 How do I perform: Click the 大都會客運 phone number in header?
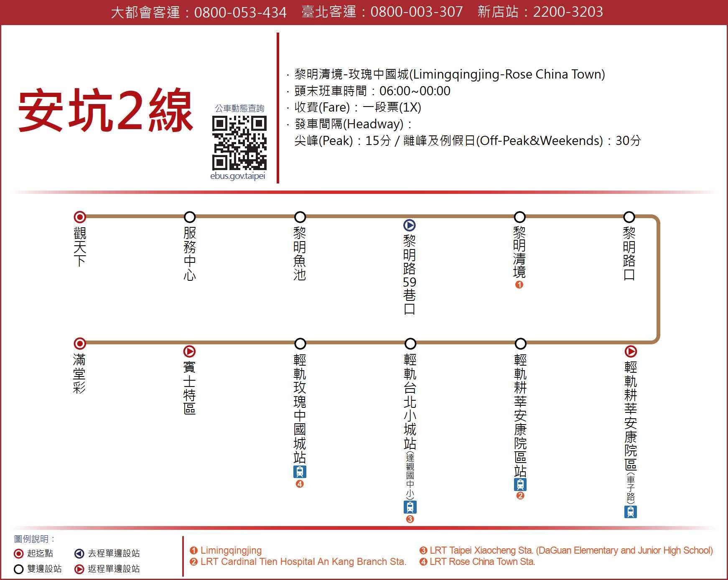click(x=240, y=12)
